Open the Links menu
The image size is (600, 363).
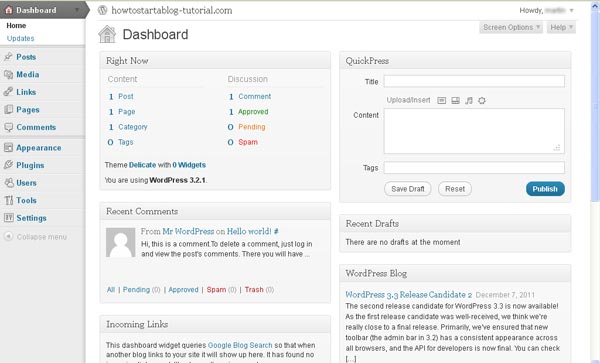26,92
